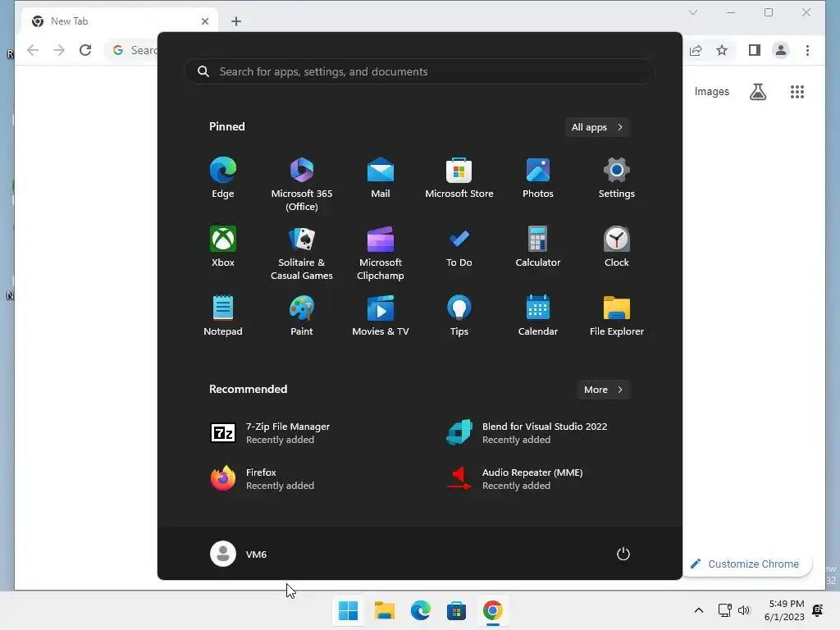Image resolution: width=840 pixels, height=630 pixels.
Task: Open a new tab with the plus button
Action: pos(235,21)
